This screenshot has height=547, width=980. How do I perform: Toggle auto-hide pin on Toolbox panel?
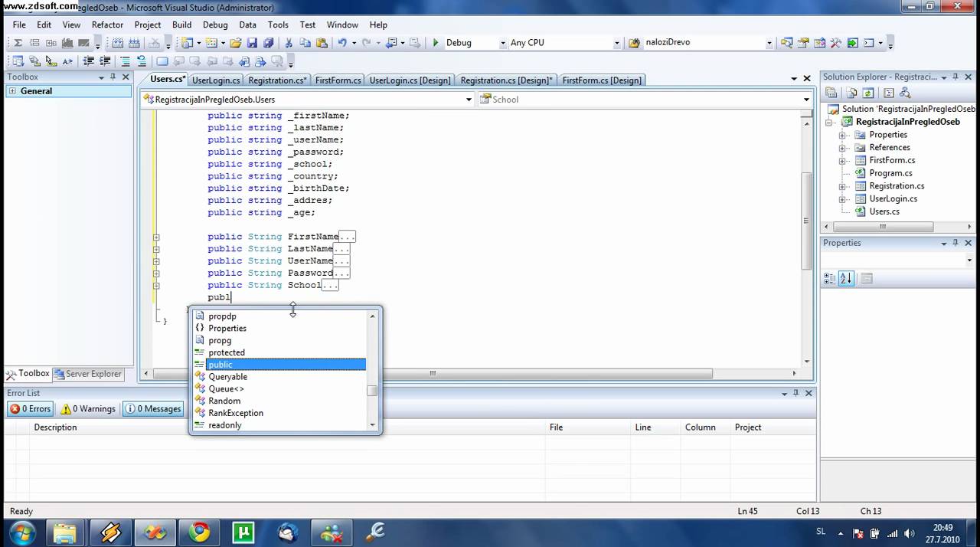113,77
